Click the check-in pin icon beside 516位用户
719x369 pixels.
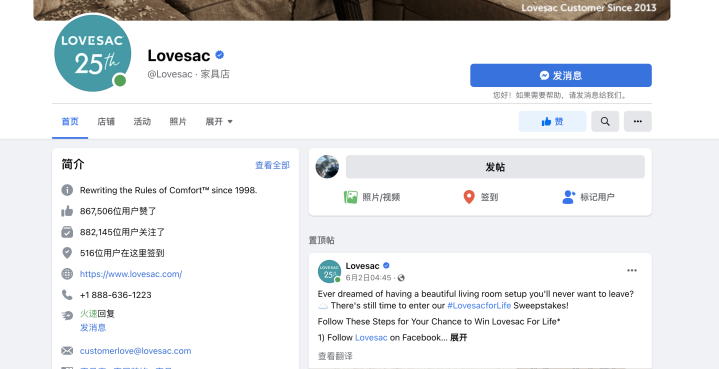click(x=67, y=253)
